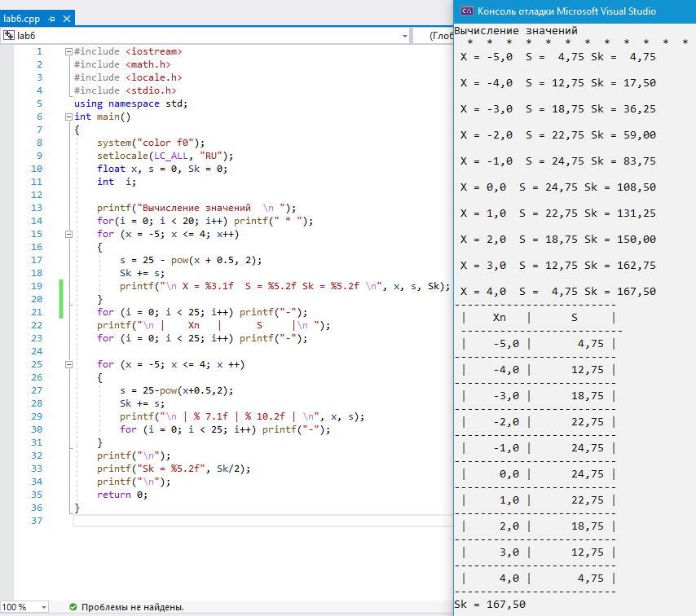Click console row 'X = 0,0 S = 24,75'
Screen dimensions: 696x616
click(557, 187)
